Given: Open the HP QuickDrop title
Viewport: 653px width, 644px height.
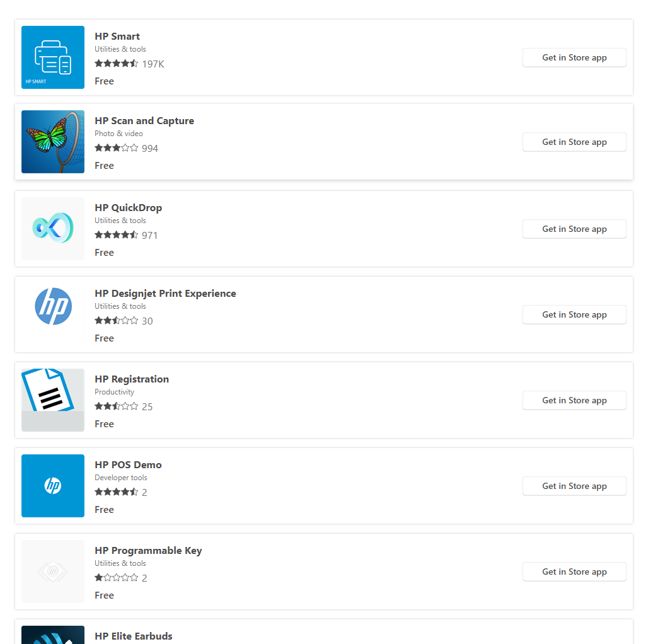Looking at the screenshot, I should pos(129,208).
